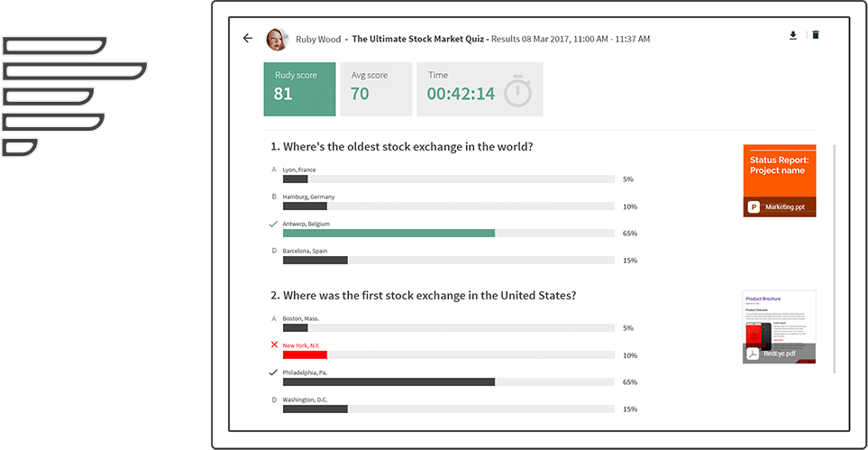Delete results with trash icon
The width and height of the screenshot is (868, 450).
click(x=816, y=35)
